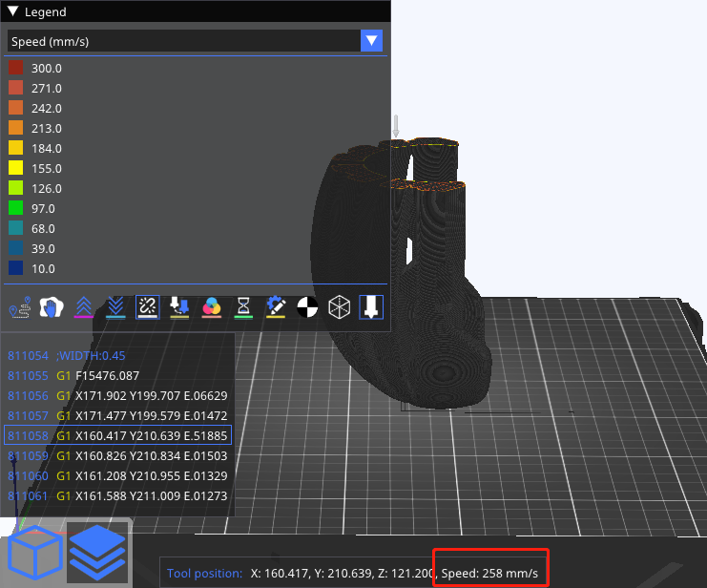Switch to the 3D editor cube view

[34, 553]
